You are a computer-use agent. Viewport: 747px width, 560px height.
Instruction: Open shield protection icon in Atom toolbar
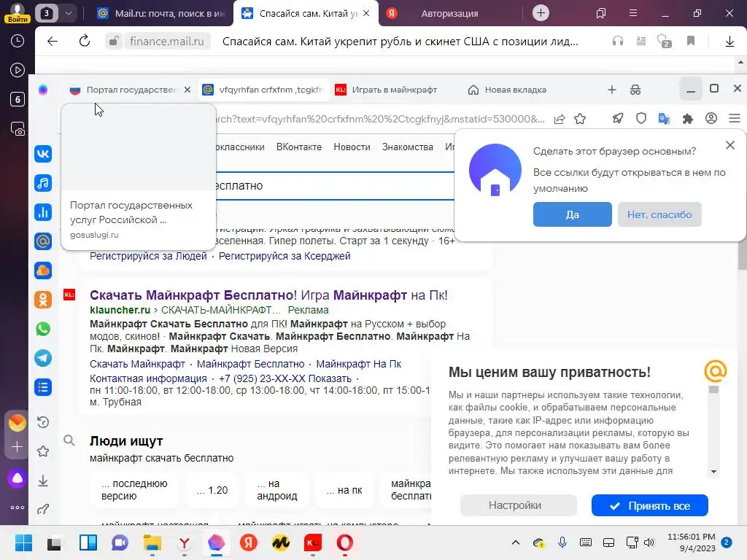click(x=641, y=119)
